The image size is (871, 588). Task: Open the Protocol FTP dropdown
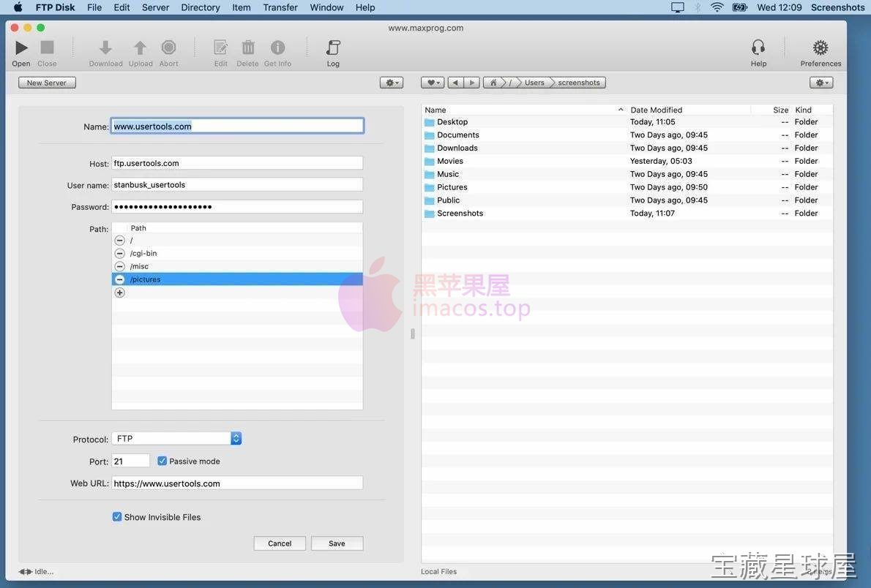point(176,439)
